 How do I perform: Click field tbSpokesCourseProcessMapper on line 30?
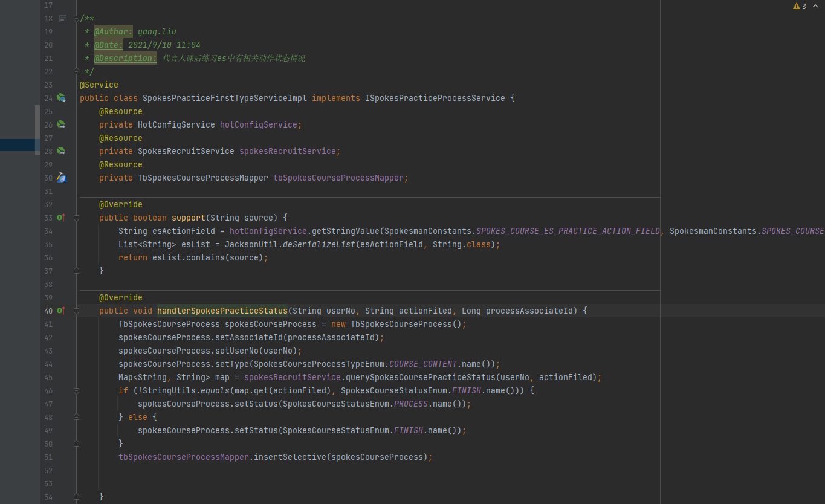[338, 178]
